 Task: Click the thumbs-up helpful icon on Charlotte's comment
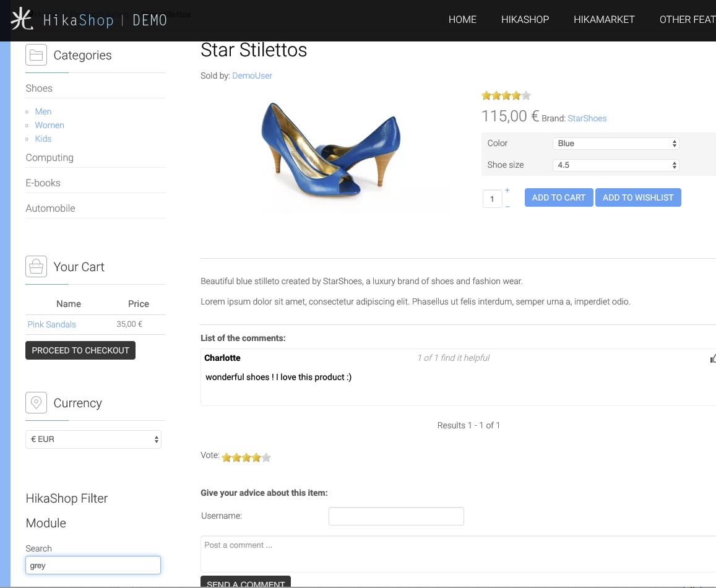(713, 358)
